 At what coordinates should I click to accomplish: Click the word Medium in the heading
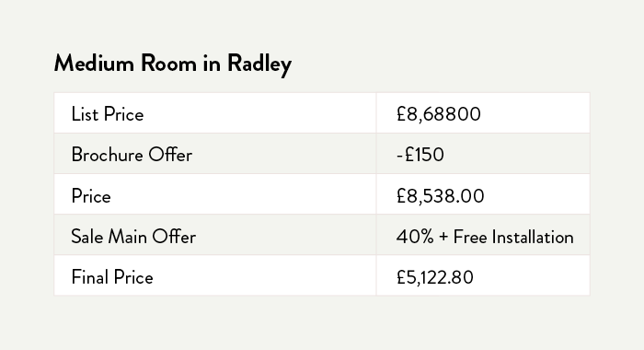click(x=94, y=64)
